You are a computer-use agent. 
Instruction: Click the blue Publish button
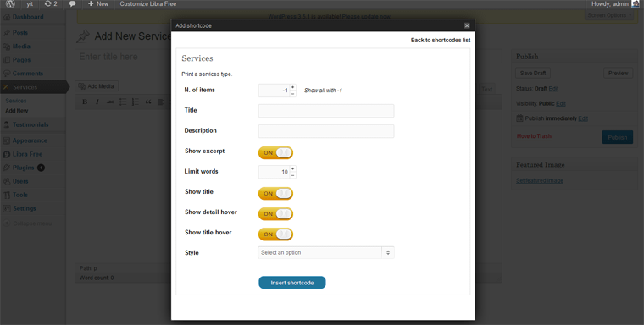pyautogui.click(x=617, y=137)
